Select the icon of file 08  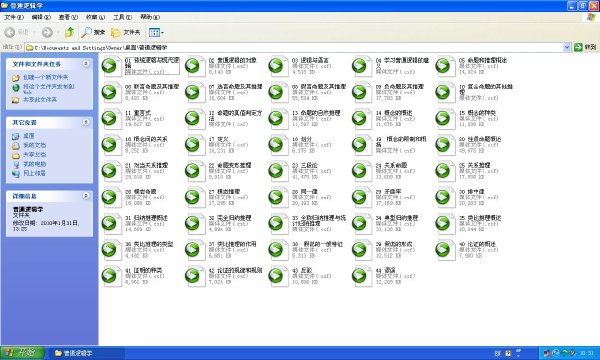pyautogui.click(x=278, y=92)
